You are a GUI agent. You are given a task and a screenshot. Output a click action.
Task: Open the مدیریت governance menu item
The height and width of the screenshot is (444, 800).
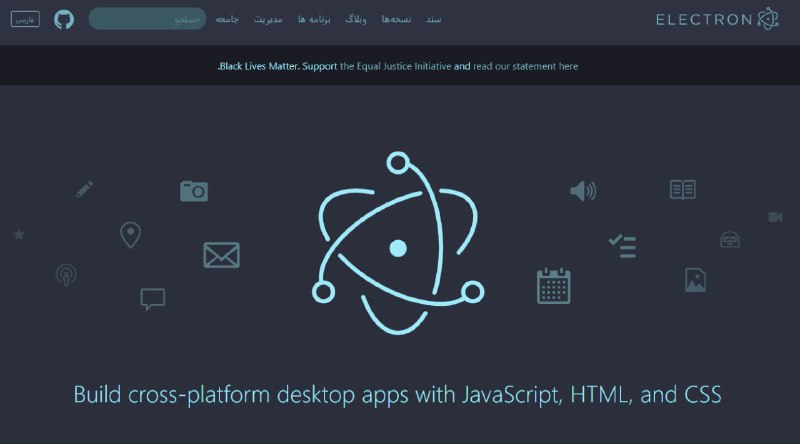268,19
